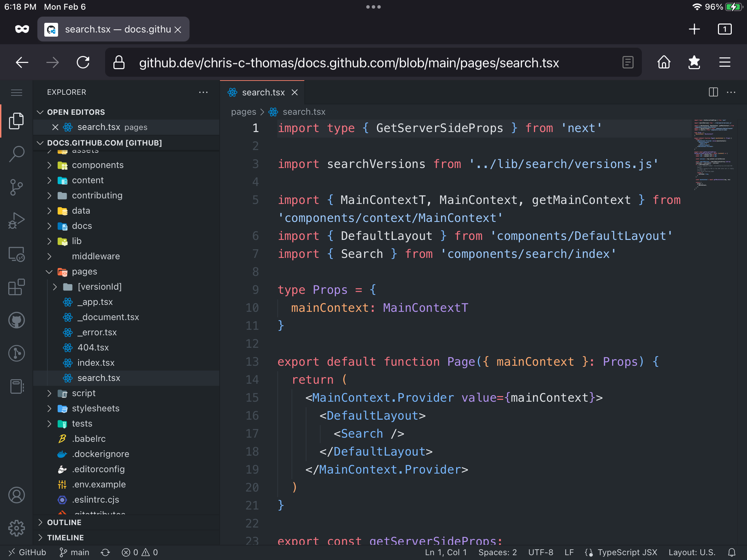This screenshot has width=747, height=560.
Task: Show open tabs counter button
Action: (x=725, y=29)
